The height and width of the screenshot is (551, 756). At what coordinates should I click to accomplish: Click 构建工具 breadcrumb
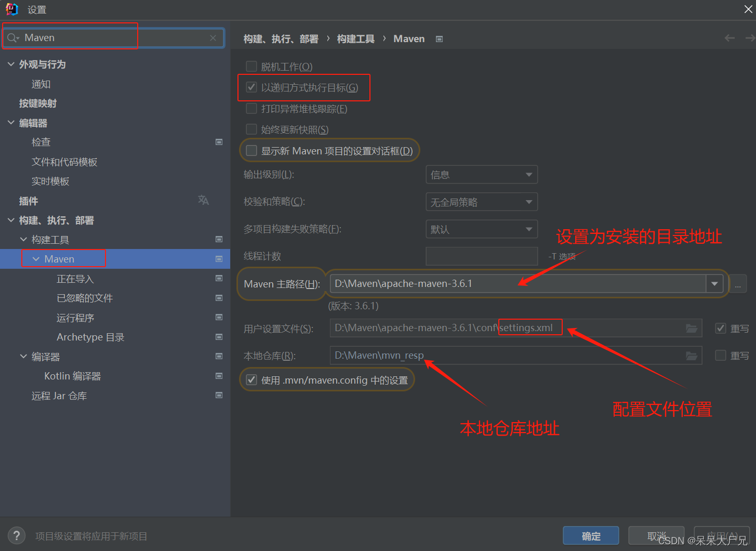pos(356,39)
